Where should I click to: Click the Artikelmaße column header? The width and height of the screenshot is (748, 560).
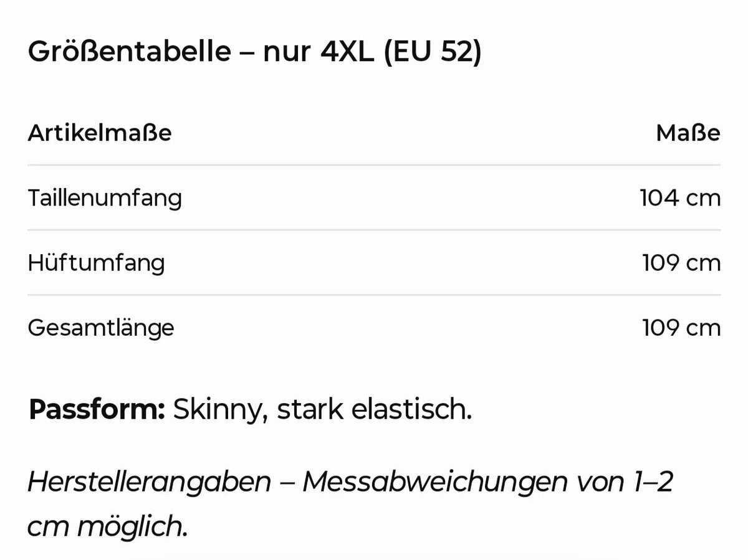coord(100,133)
